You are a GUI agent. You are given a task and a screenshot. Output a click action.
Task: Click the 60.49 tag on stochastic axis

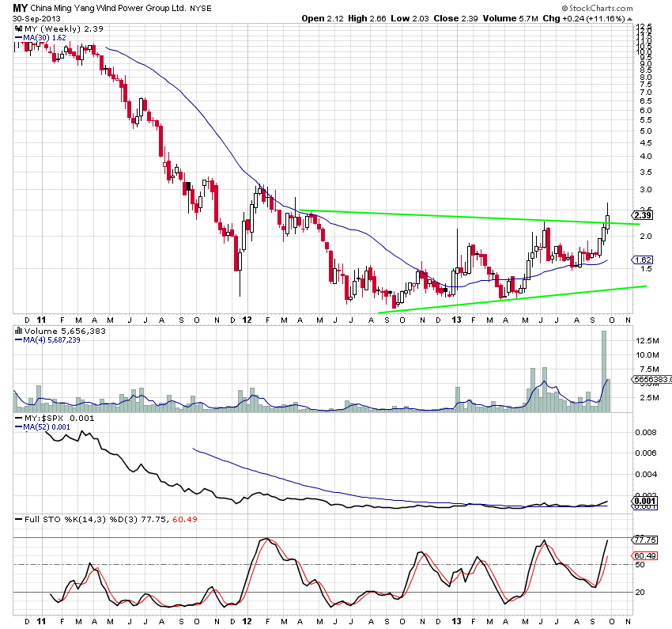point(645,555)
